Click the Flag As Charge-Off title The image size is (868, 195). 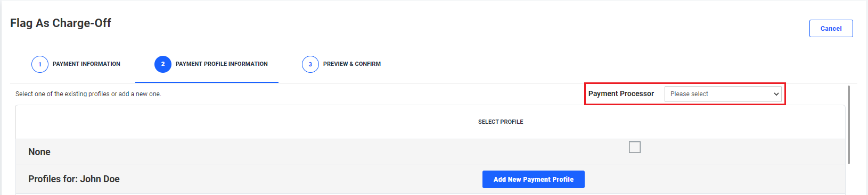(x=61, y=23)
